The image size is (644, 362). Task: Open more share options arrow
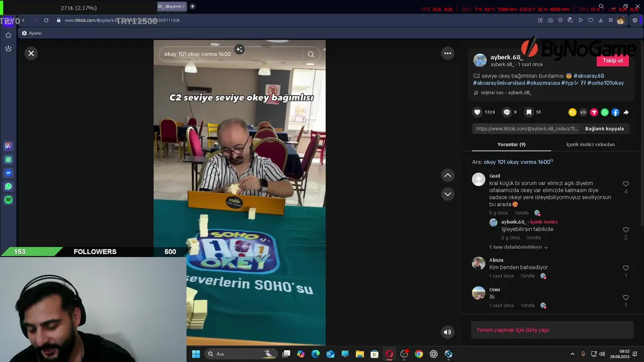626,112
